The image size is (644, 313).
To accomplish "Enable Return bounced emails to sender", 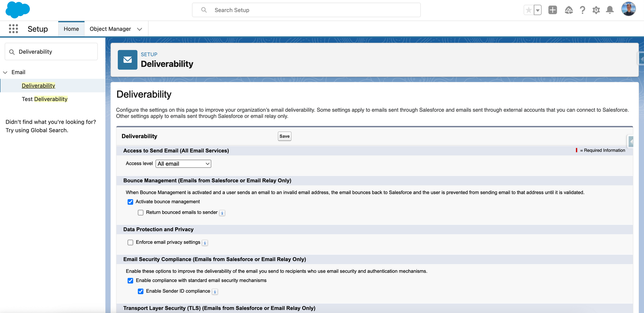I will 141,213.
